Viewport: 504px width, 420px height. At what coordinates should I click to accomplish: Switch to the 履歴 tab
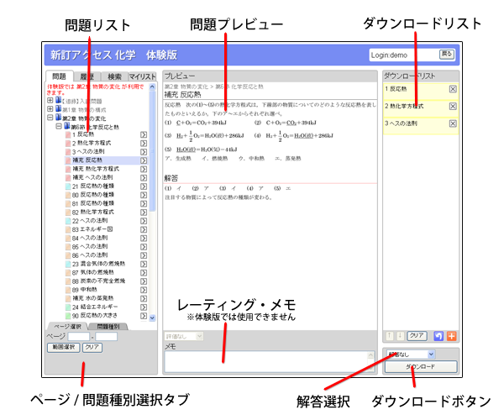tap(87, 76)
